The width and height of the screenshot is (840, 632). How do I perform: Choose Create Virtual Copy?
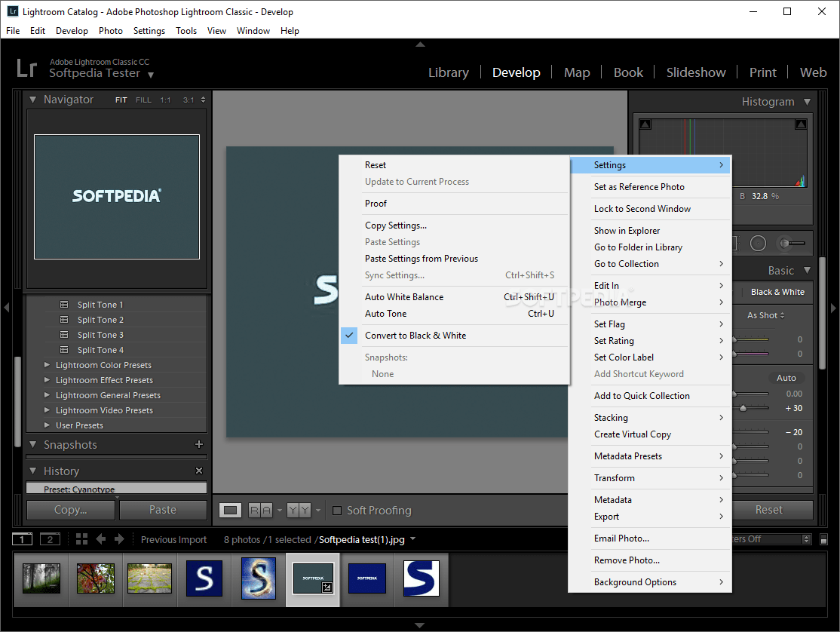tap(650, 434)
